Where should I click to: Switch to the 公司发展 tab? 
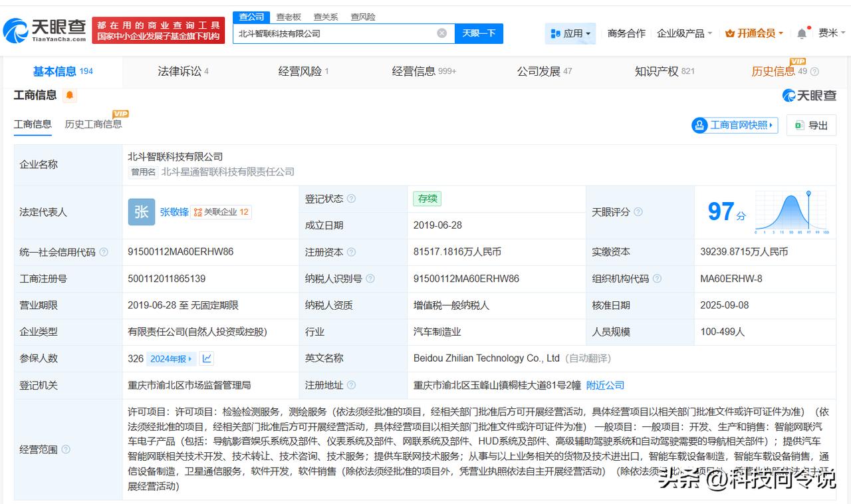coord(545,71)
